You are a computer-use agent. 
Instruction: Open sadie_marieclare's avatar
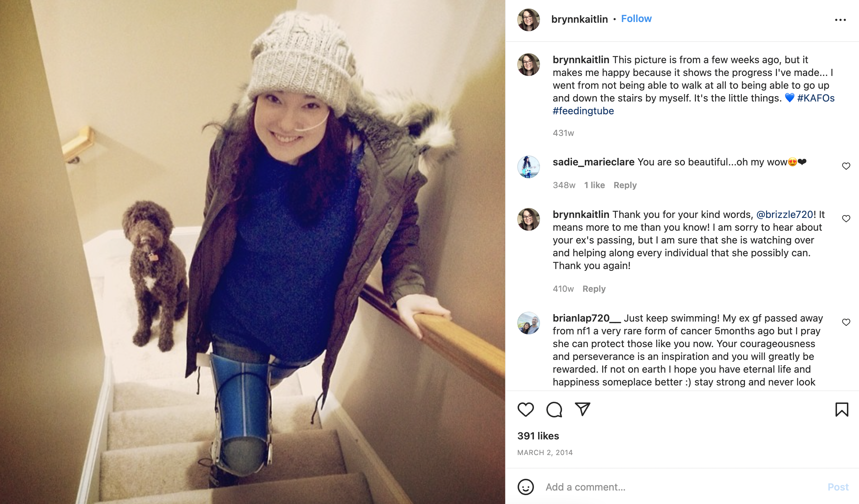click(x=528, y=167)
